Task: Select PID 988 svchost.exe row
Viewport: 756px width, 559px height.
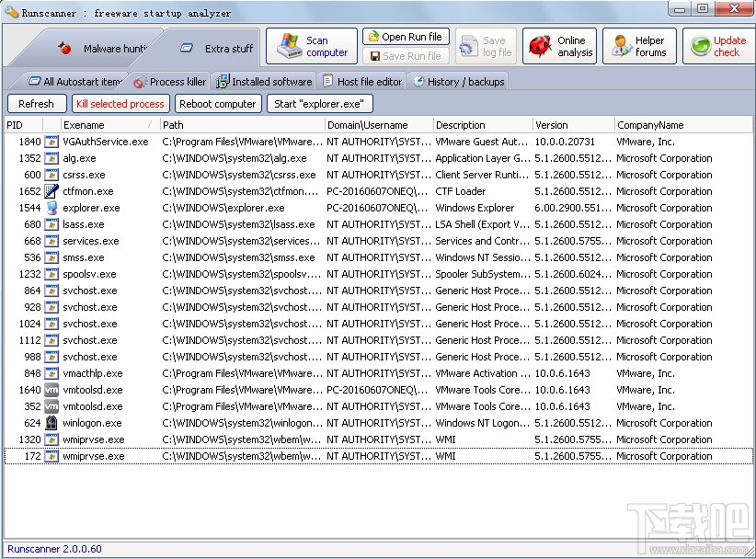Action: click(x=379, y=357)
